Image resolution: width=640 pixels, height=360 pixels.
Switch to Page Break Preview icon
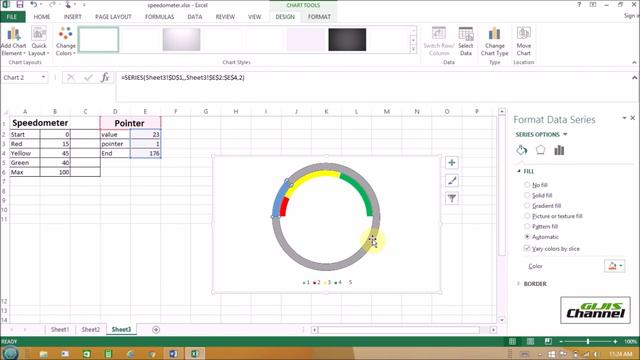[548, 341]
